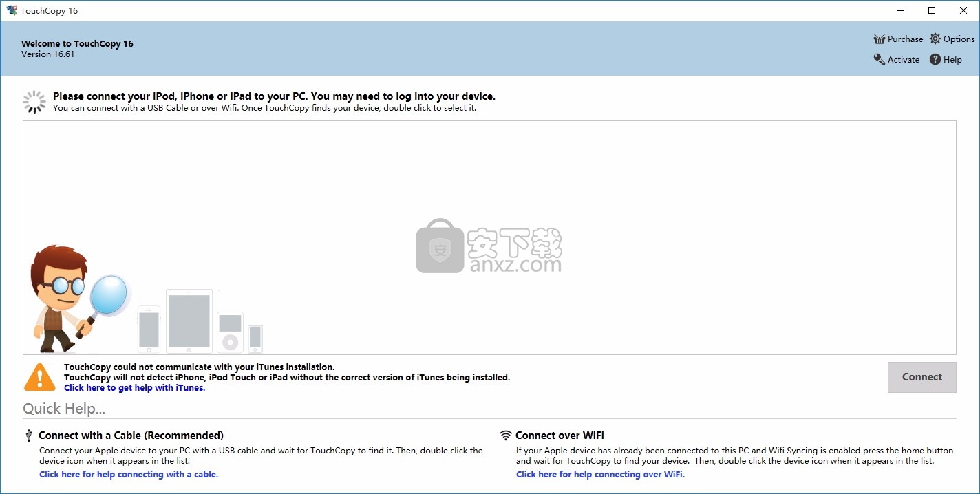Close the TouchCopy window

click(x=963, y=10)
